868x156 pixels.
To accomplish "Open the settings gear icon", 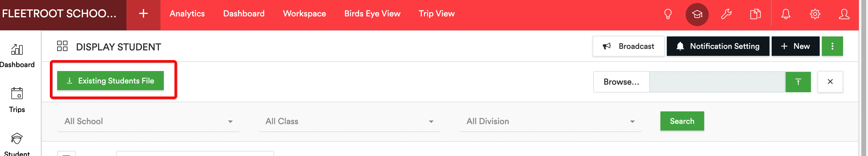I will [815, 14].
